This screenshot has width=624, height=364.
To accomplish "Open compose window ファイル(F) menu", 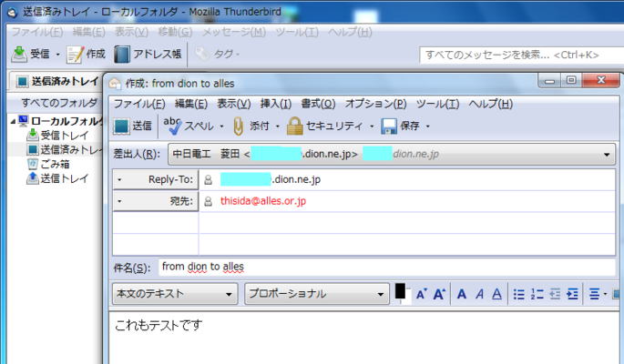I will 139,104.
